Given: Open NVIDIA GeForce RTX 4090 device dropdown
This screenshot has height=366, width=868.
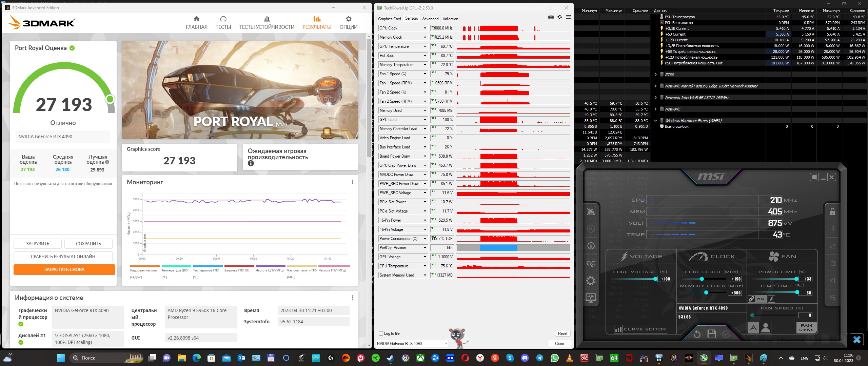Looking at the screenshot, I should click(x=412, y=344).
